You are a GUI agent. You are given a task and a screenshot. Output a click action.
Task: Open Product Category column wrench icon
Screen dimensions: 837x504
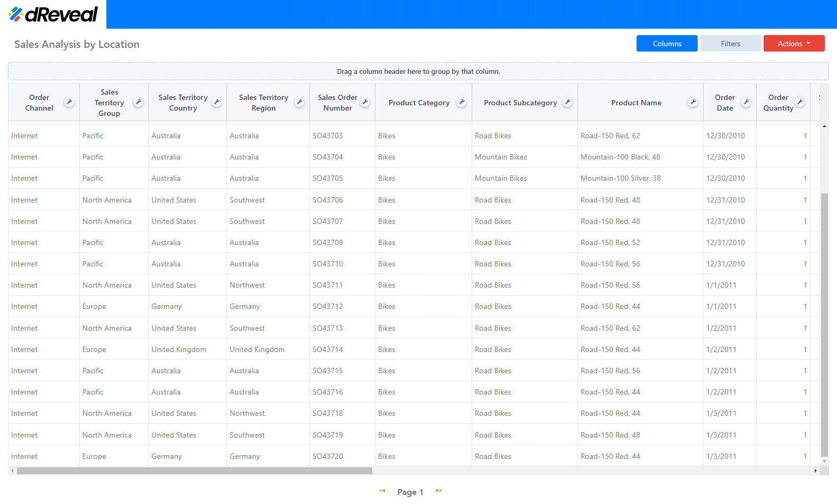pyautogui.click(x=462, y=102)
